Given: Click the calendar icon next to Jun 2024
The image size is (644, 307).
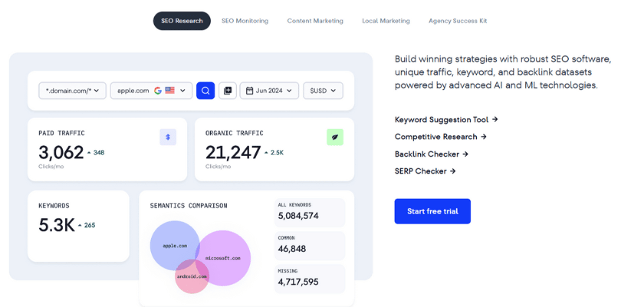Looking at the screenshot, I should 250,91.
